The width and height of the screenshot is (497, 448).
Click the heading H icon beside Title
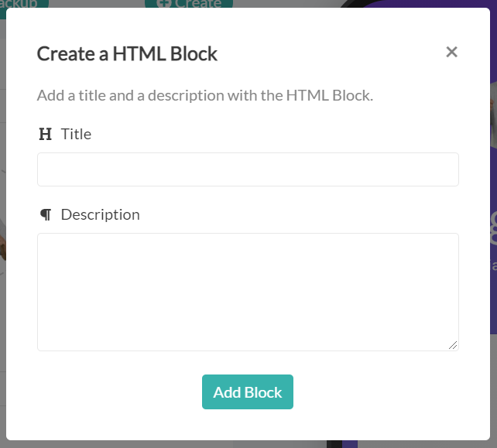[45, 135]
